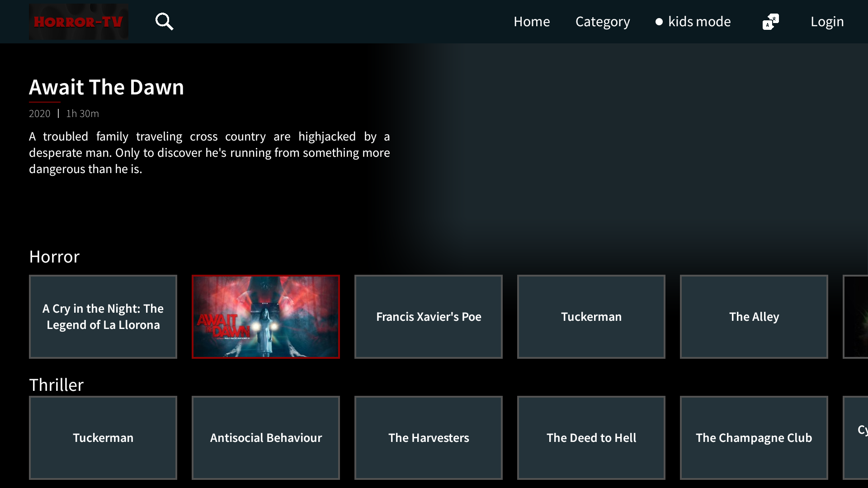Activate the kids mode radio button
The width and height of the screenshot is (868, 488).
(x=659, y=21)
